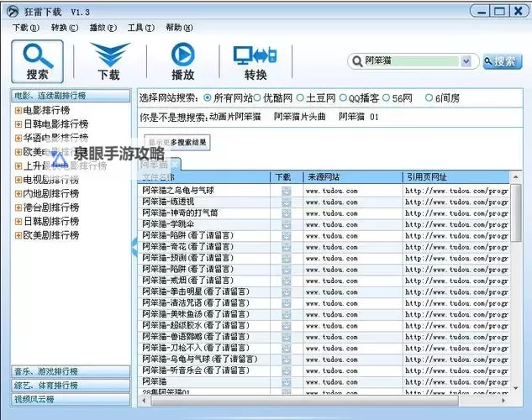
Task: Click 引用页网址 column header
Action: [456, 177]
